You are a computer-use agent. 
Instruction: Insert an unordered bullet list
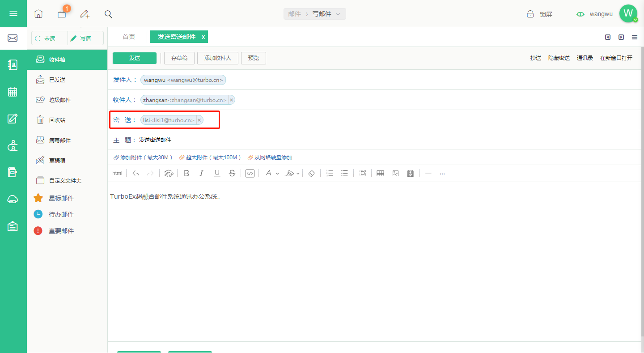tap(344, 173)
